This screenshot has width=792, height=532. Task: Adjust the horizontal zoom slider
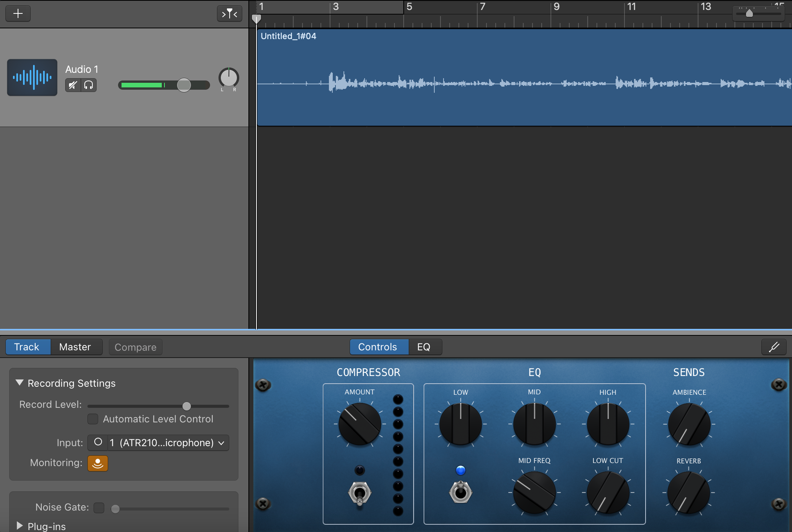pyautogui.click(x=749, y=13)
